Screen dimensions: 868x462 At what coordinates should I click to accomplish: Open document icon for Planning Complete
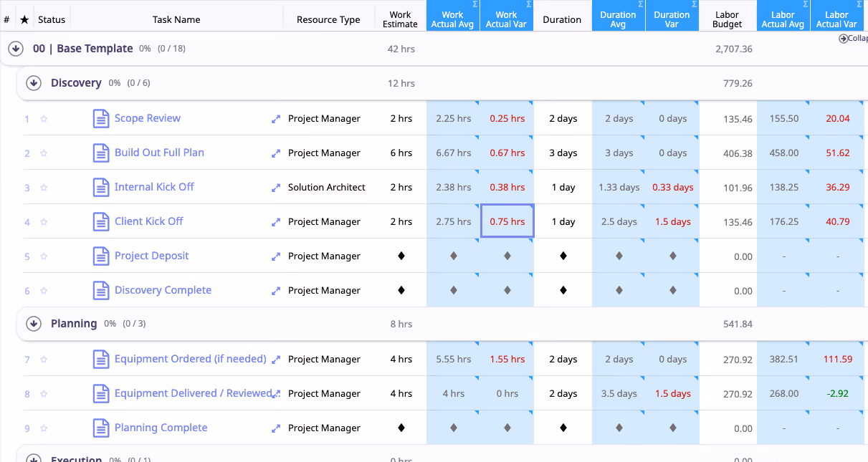point(101,428)
